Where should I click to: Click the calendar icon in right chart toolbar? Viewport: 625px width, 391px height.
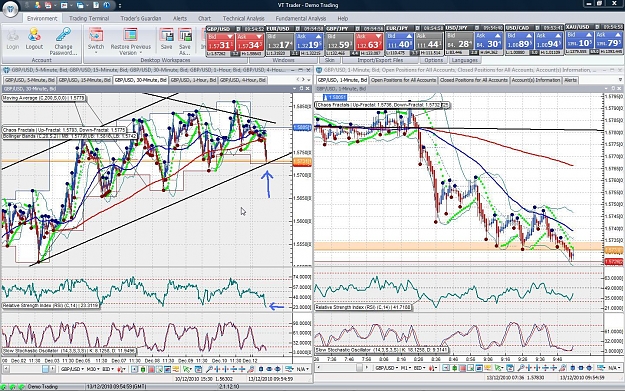point(510,369)
